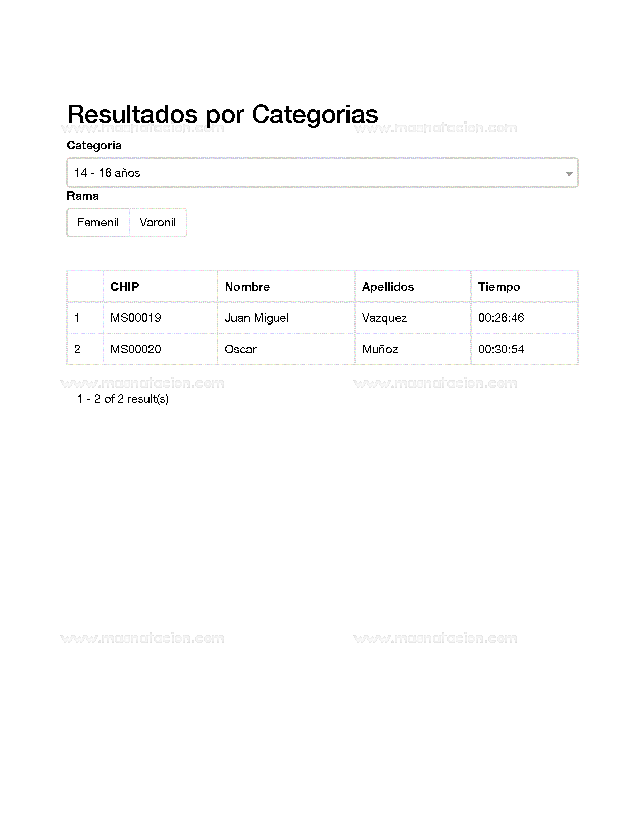This screenshot has height=834, width=644.
Task: Click the Apellidos column header
Action: point(387,287)
